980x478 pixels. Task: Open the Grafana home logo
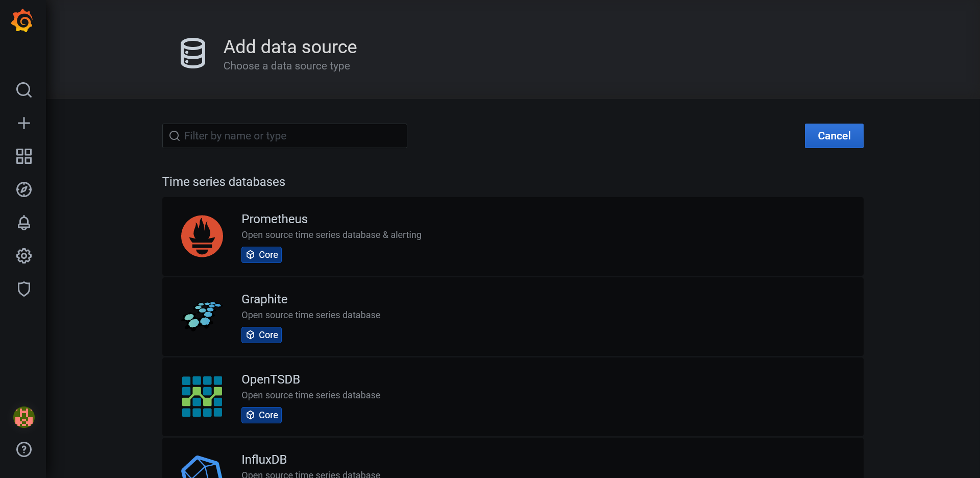[x=22, y=20]
